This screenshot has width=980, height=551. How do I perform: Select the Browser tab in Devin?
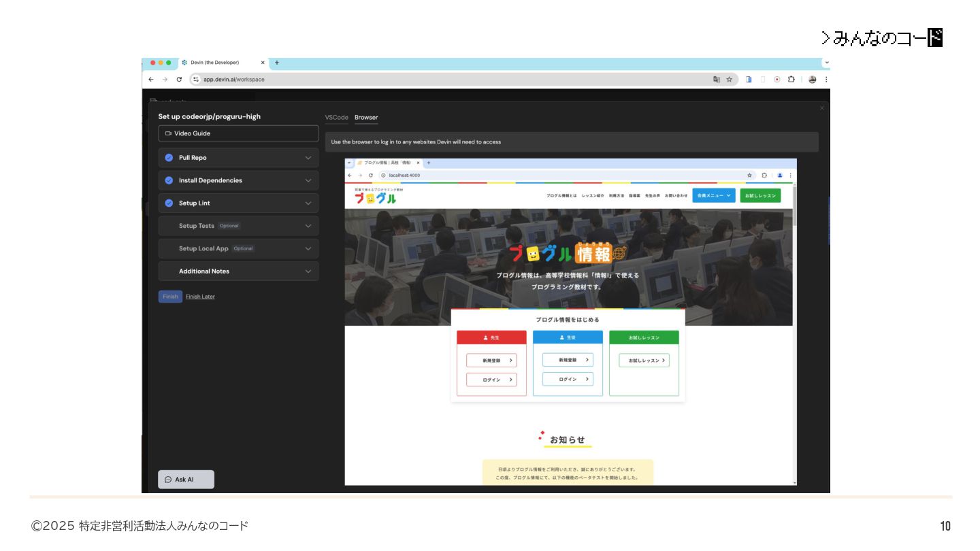366,118
